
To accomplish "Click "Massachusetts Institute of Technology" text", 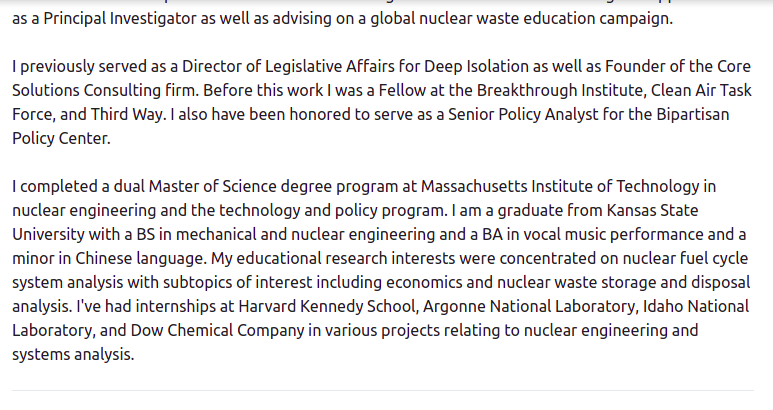I will (560, 186).
